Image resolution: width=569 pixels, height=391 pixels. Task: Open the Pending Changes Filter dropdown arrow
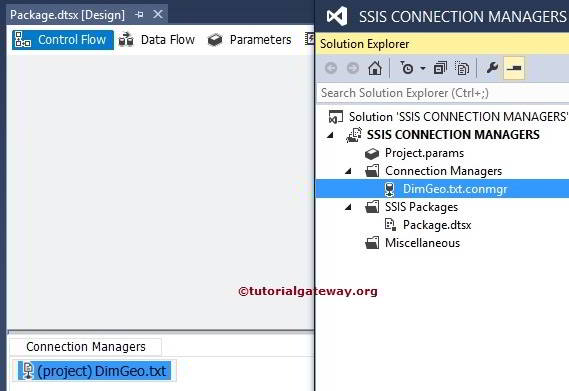(x=423, y=68)
